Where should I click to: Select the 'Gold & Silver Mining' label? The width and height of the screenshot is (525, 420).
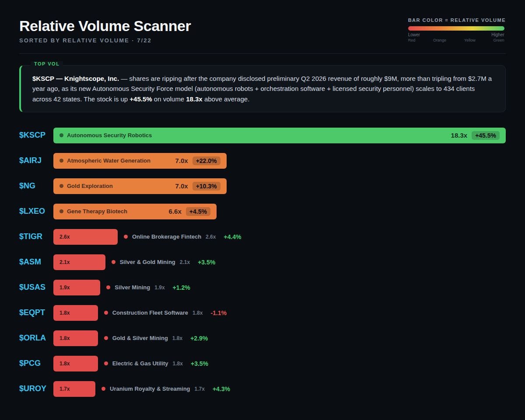tap(140, 338)
